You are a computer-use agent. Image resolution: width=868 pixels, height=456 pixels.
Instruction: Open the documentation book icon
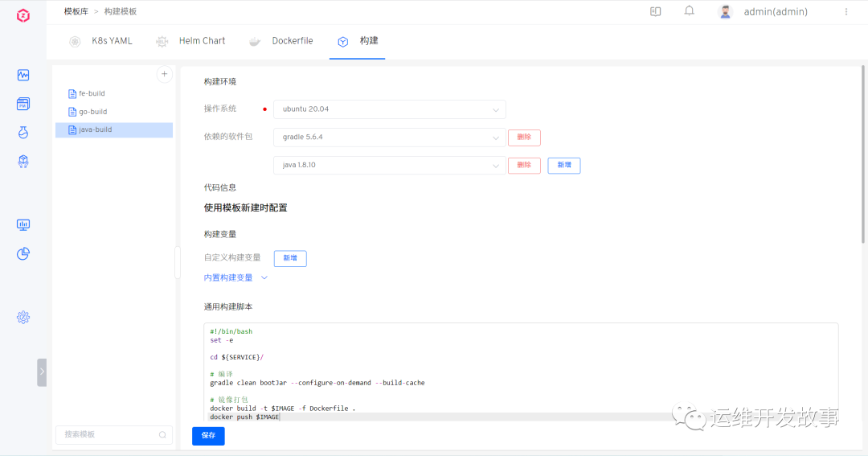pos(656,11)
